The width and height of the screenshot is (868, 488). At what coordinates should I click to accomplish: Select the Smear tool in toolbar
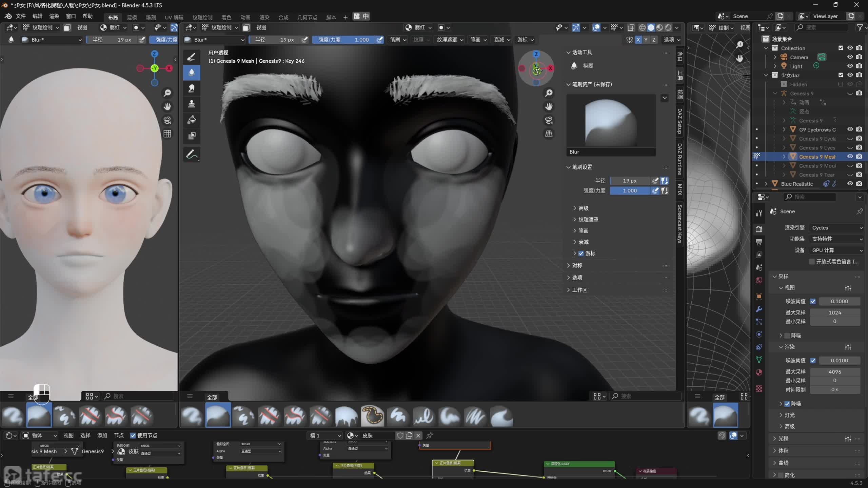[192, 88]
